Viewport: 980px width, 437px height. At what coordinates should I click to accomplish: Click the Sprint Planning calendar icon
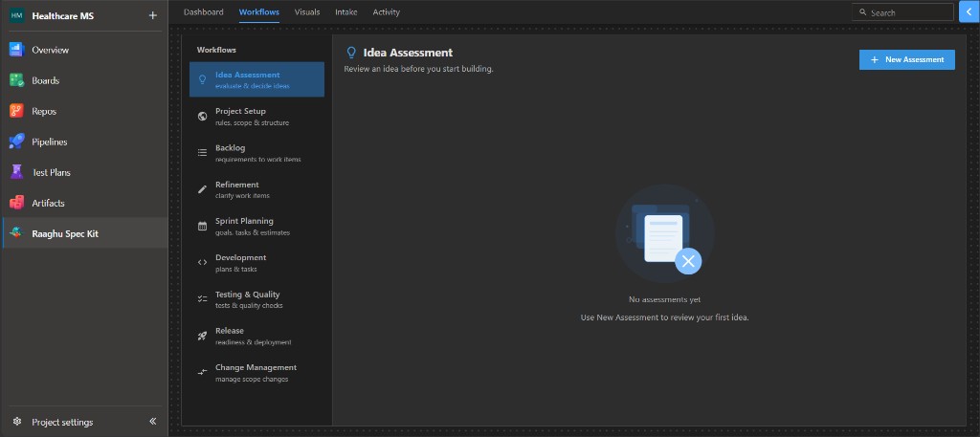point(202,226)
